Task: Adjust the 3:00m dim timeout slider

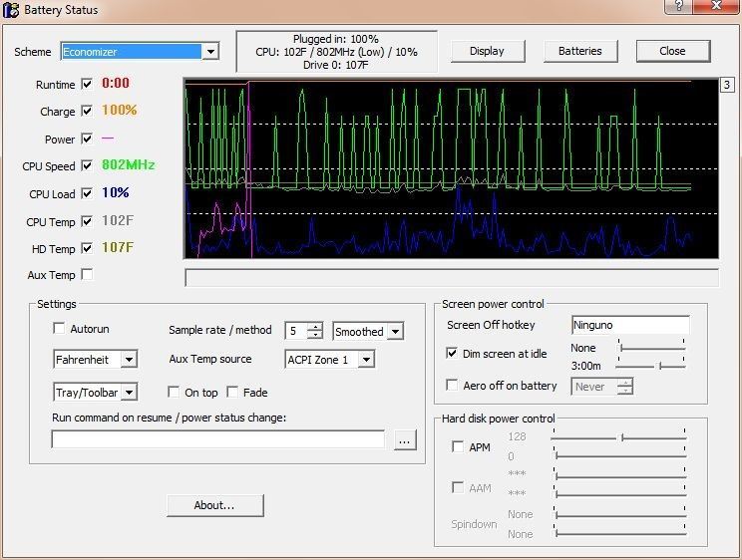Action: tap(651, 366)
